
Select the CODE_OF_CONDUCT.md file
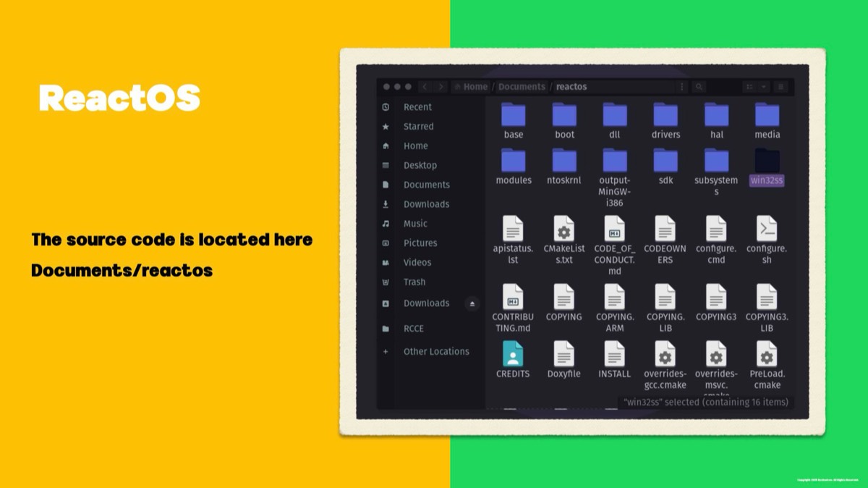click(x=614, y=229)
